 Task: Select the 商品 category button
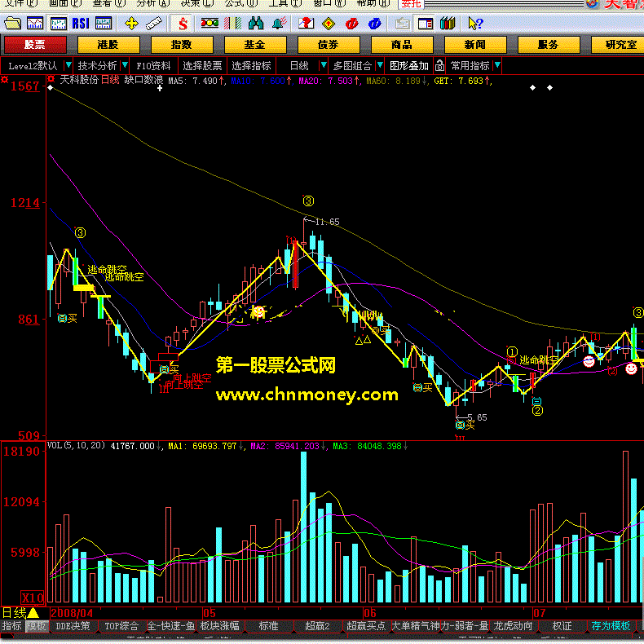[x=402, y=44]
